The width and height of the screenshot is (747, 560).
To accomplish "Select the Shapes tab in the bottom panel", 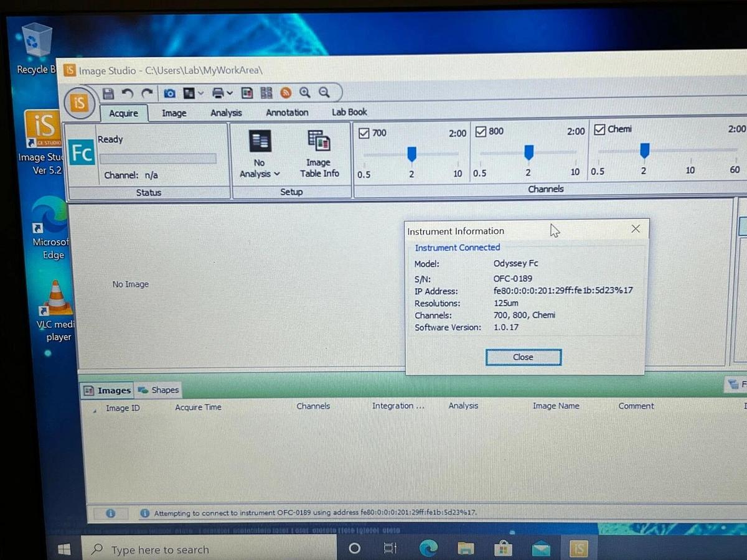I will (x=158, y=390).
